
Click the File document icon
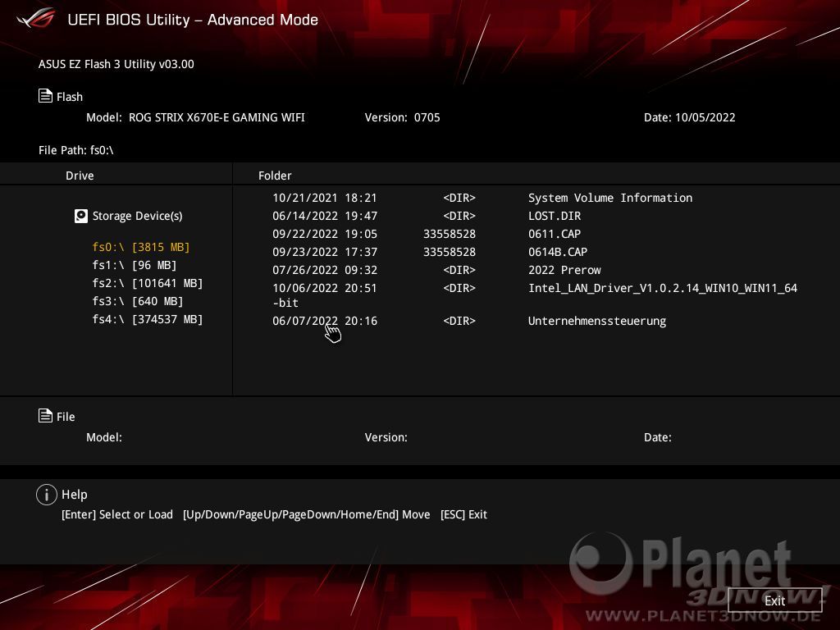pyautogui.click(x=45, y=416)
